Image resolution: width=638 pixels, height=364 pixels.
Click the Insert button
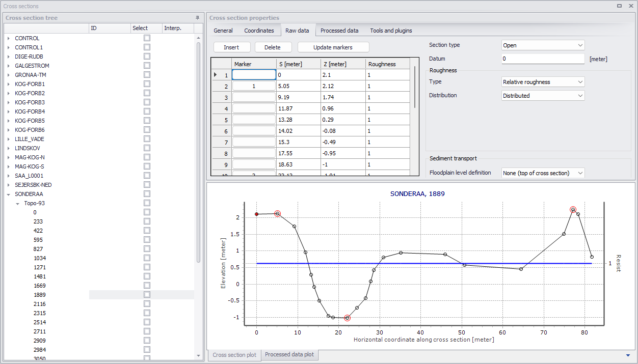[231, 47]
